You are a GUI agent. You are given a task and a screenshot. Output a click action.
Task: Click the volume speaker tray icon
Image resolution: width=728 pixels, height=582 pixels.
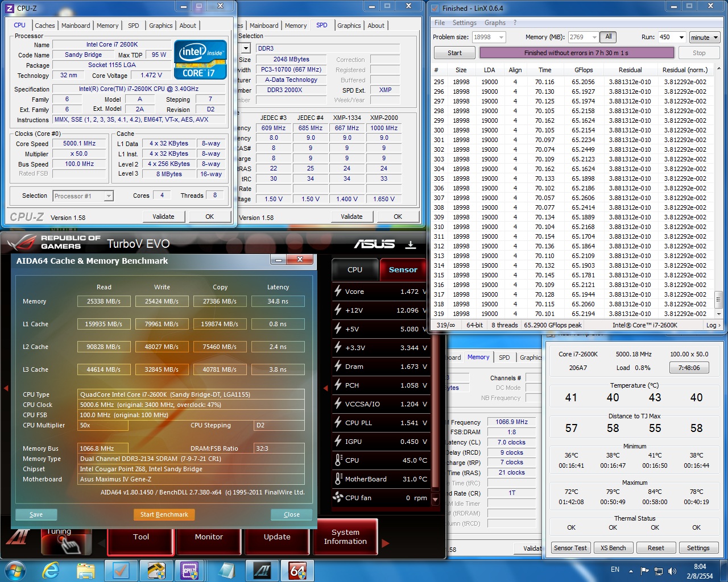(x=672, y=571)
